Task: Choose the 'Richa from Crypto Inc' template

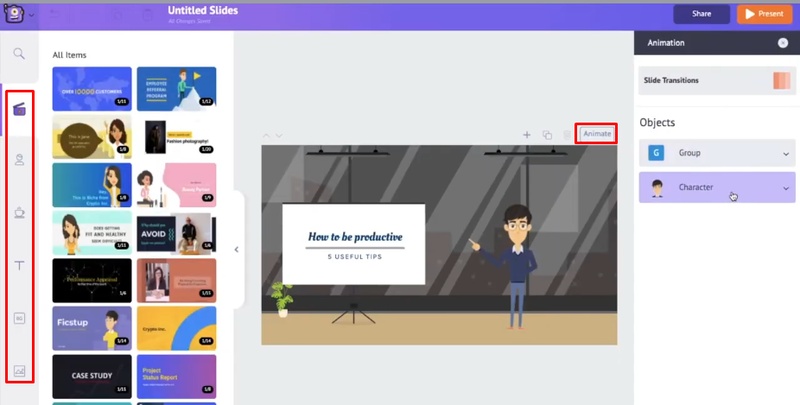Action: coord(92,185)
